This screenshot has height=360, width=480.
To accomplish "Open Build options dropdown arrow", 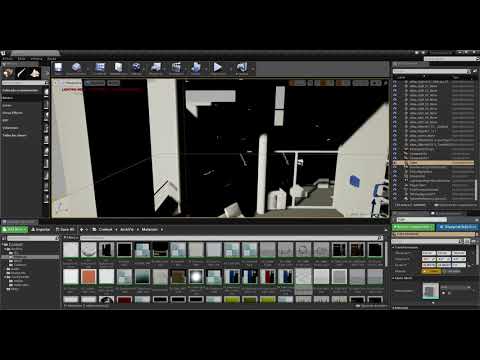I will pos(205,69).
